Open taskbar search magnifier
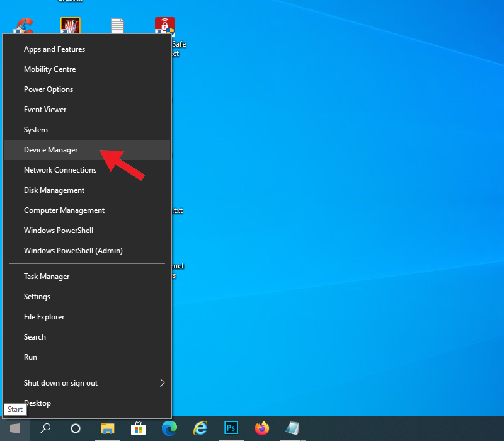The width and height of the screenshot is (504, 441). (x=45, y=428)
